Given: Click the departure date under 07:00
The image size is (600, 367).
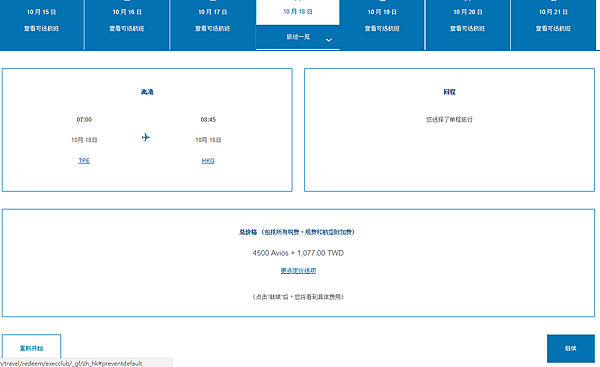Looking at the screenshot, I should click(x=84, y=140).
